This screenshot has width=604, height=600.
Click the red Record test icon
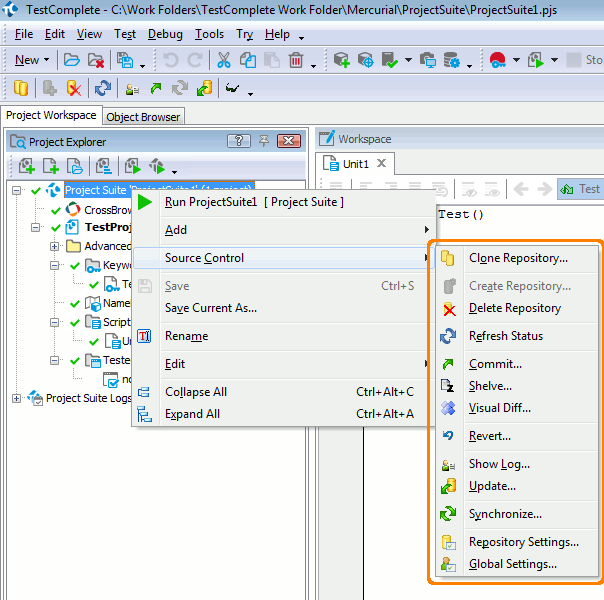pos(497,60)
